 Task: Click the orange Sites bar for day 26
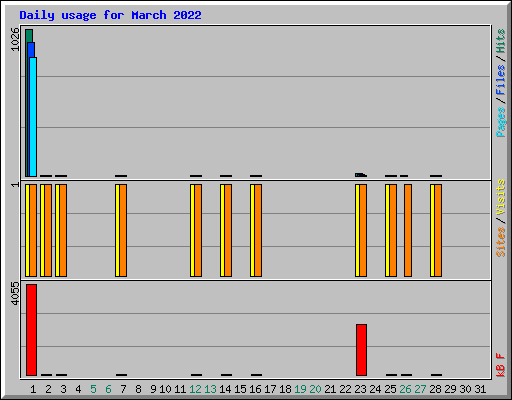pos(408,230)
